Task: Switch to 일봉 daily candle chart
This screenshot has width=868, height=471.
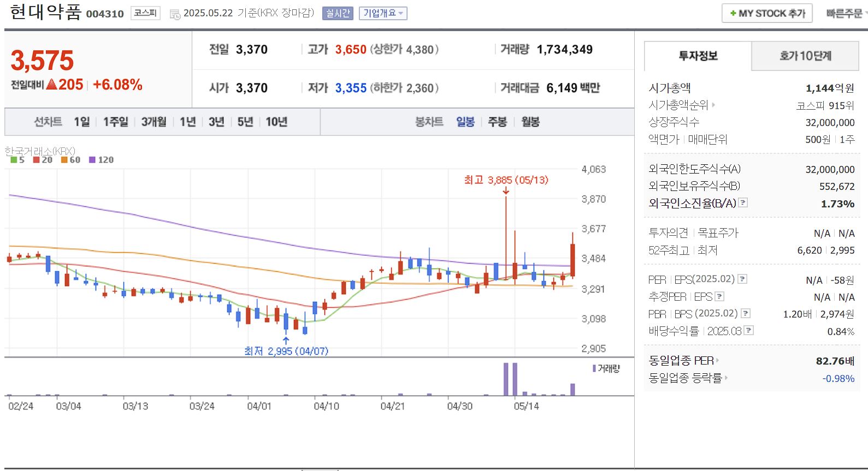Action: tap(465, 122)
